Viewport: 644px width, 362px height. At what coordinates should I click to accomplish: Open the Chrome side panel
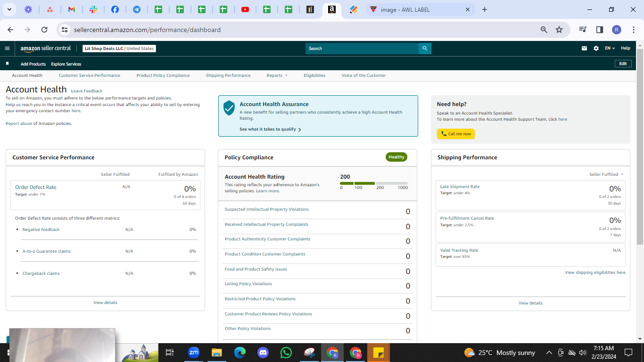[x=600, y=30]
